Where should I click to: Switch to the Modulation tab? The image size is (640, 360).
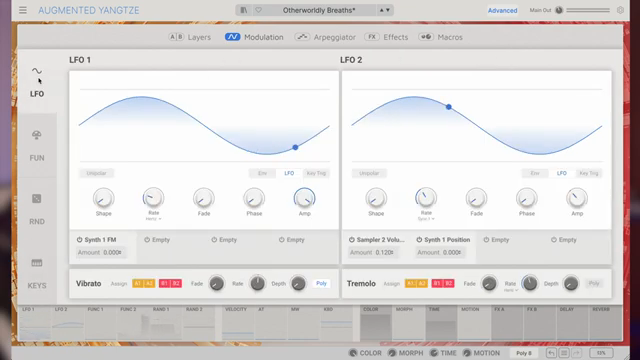tap(254, 37)
